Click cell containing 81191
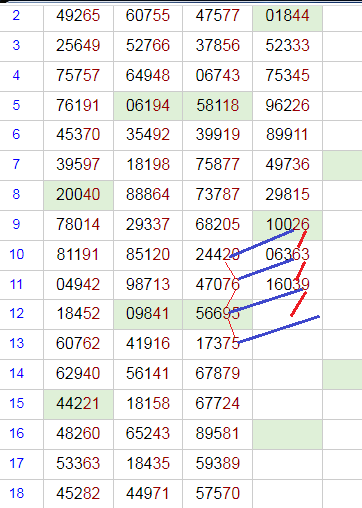362x508 pixels. point(78,255)
